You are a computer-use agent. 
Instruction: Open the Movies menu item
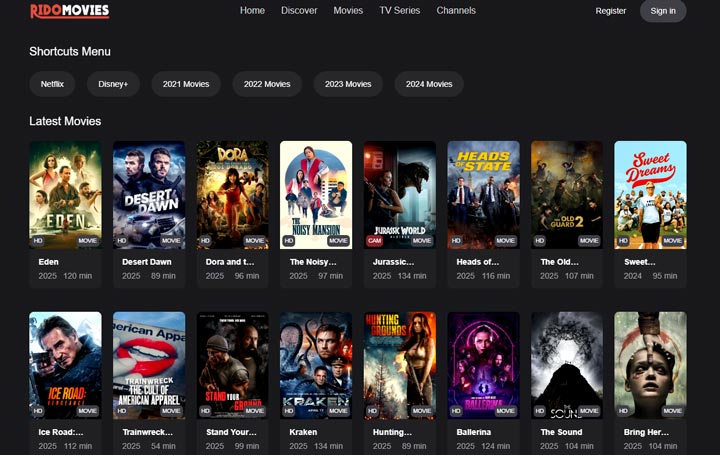[x=348, y=11]
